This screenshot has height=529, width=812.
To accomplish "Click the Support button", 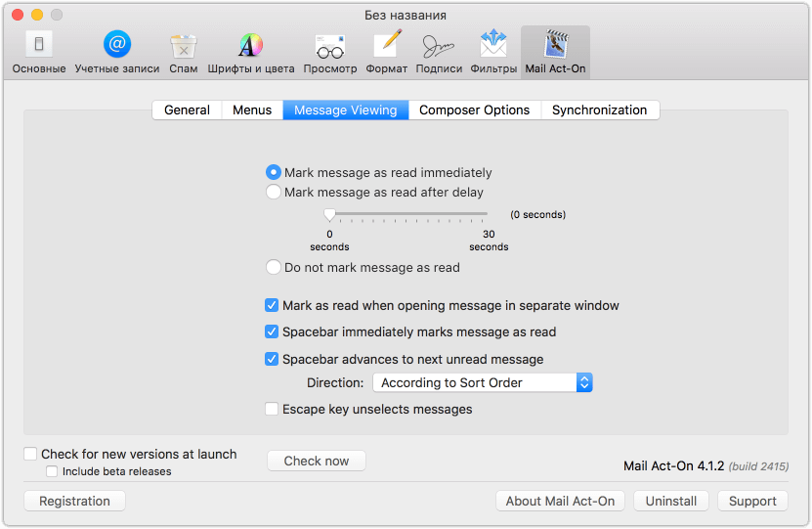I will tap(752, 501).
